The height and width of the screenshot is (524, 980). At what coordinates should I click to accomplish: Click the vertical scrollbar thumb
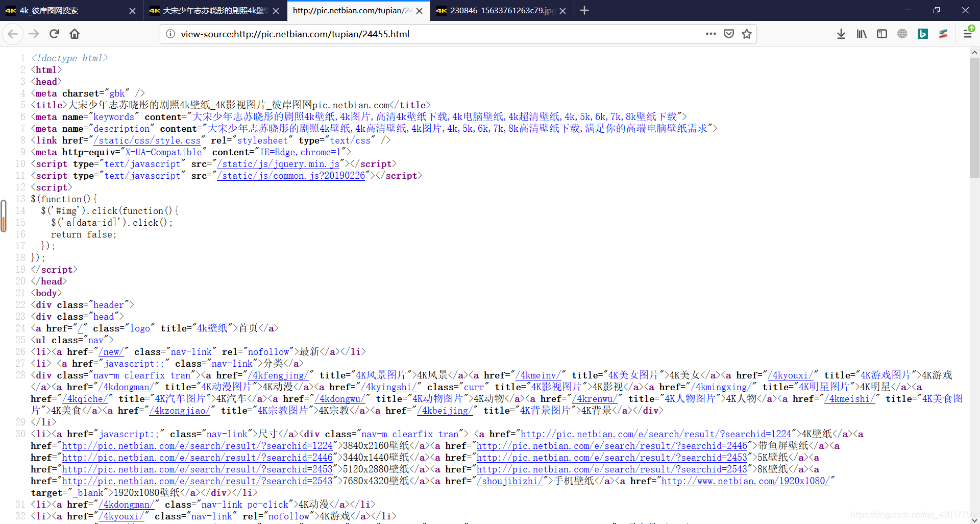[974, 117]
